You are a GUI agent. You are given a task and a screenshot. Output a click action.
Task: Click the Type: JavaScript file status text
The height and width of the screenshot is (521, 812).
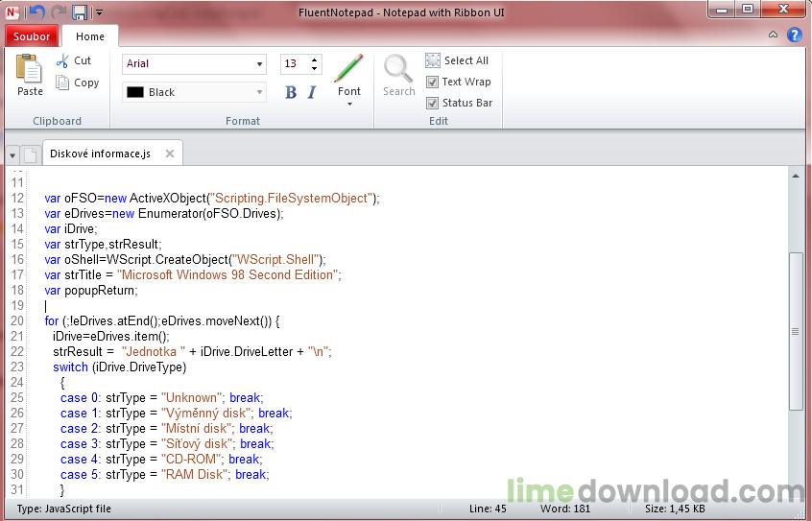tap(63, 509)
